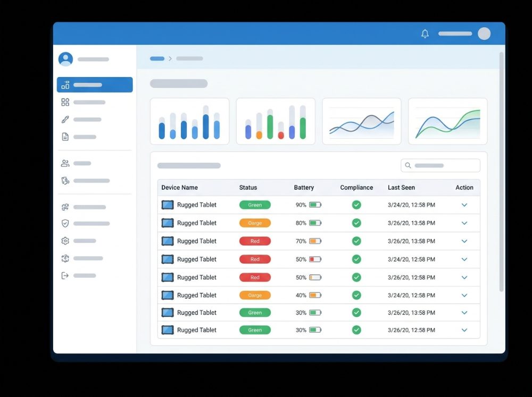Click the round user avatar in the top bar
Image resolution: width=532 pixels, height=397 pixels.
click(484, 33)
